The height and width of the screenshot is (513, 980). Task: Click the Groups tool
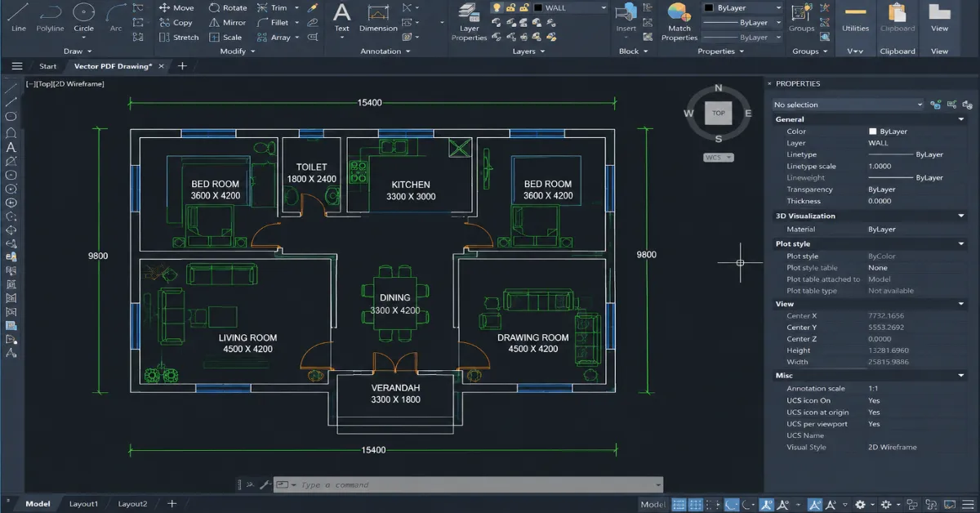click(x=801, y=17)
